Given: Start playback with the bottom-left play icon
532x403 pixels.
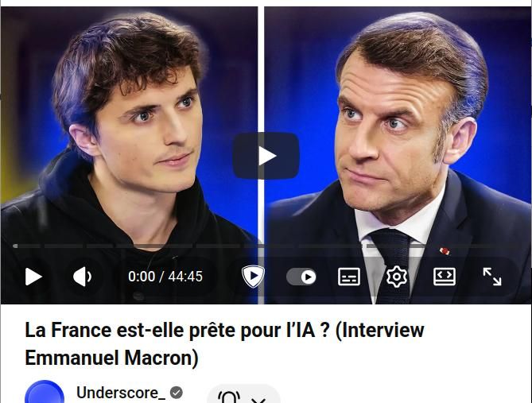Looking at the screenshot, I should click(x=33, y=277).
